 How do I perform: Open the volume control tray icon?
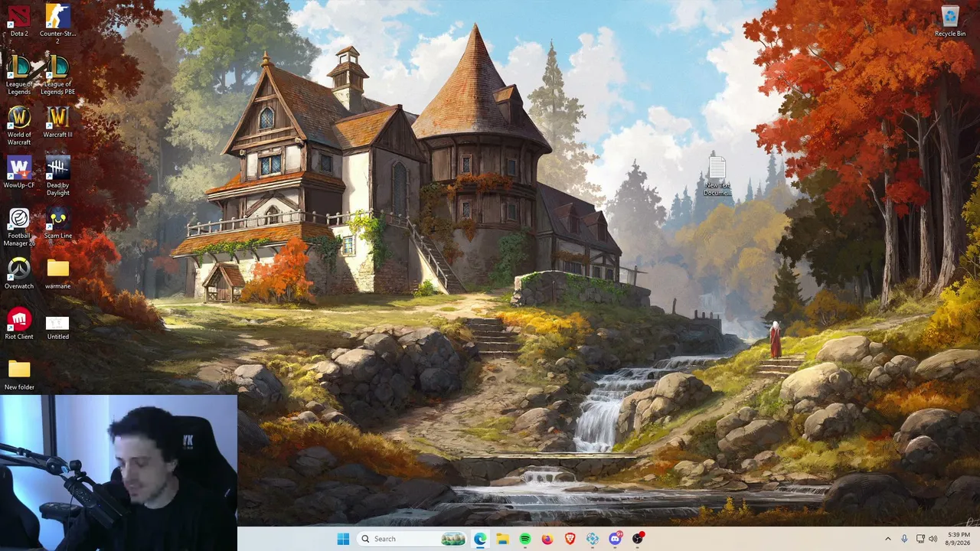tap(933, 539)
